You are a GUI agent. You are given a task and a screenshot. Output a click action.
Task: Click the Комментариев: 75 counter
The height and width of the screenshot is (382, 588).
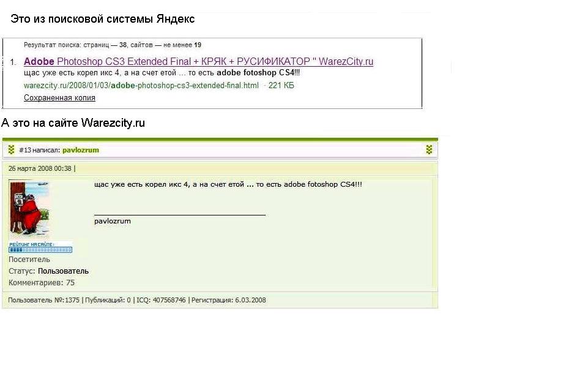(42, 283)
